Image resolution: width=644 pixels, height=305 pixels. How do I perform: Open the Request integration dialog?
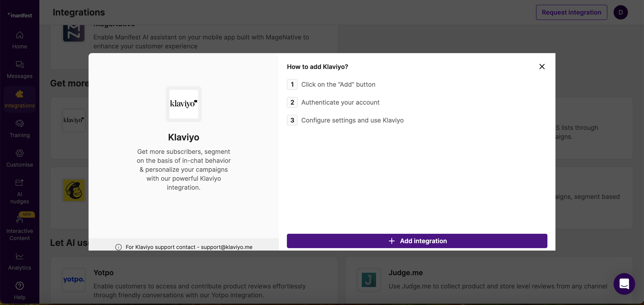(571, 12)
